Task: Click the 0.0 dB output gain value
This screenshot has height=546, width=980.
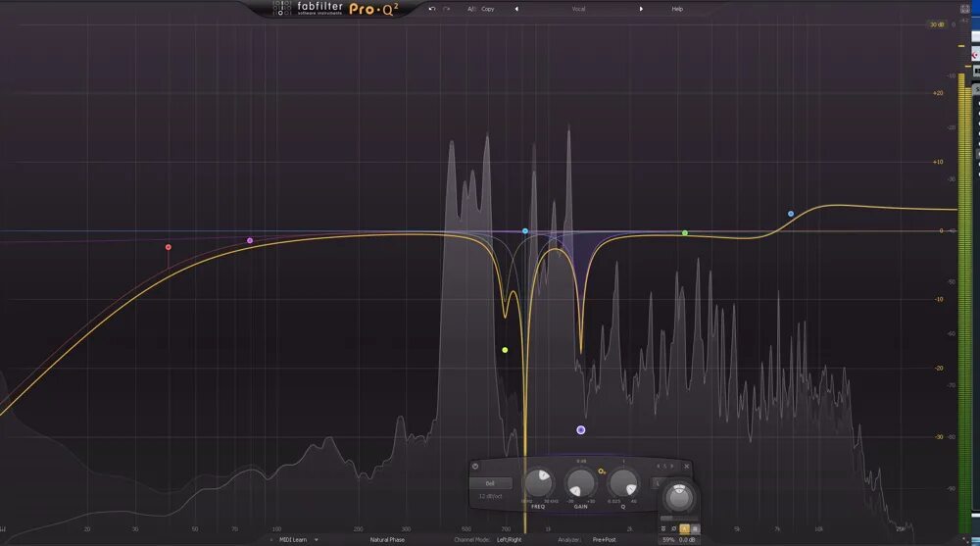Action: (687, 540)
